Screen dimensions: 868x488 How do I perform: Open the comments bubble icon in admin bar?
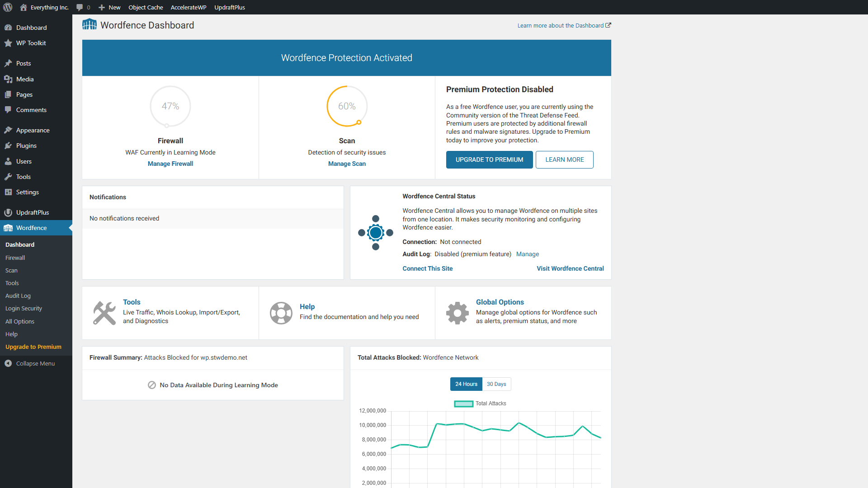coord(80,7)
